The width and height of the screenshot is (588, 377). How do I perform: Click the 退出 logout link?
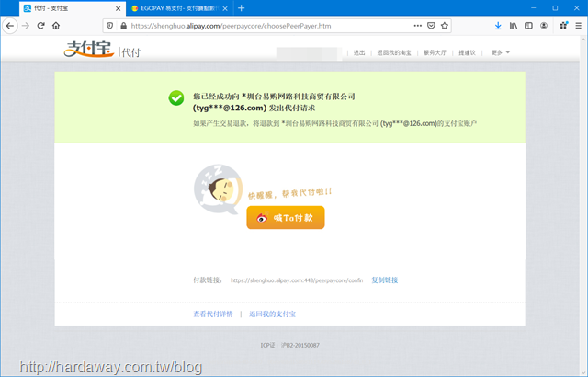pos(359,52)
